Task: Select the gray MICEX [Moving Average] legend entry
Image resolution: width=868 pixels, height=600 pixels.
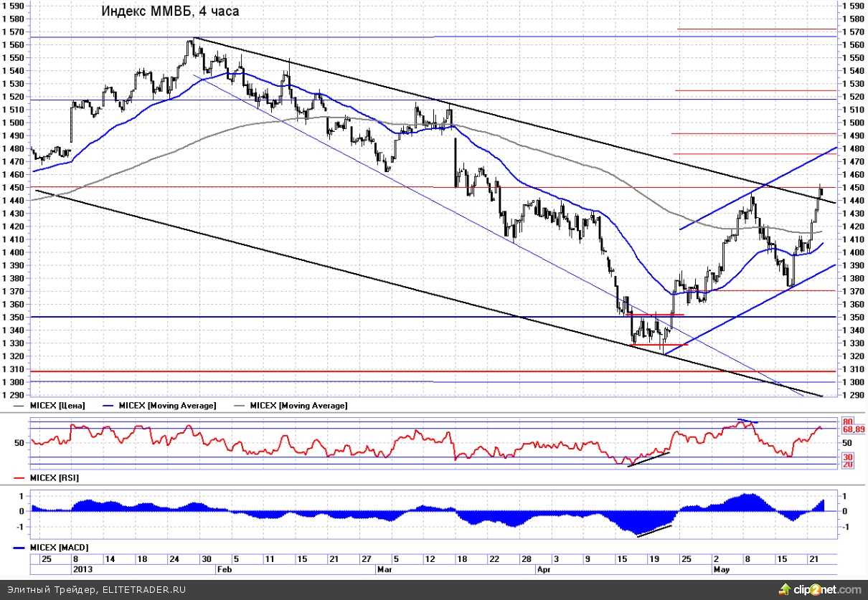Action: click(298, 406)
